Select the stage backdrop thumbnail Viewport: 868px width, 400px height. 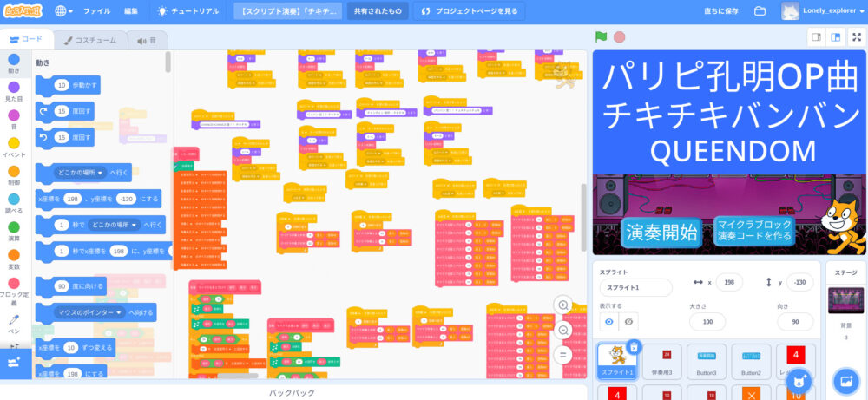(845, 300)
